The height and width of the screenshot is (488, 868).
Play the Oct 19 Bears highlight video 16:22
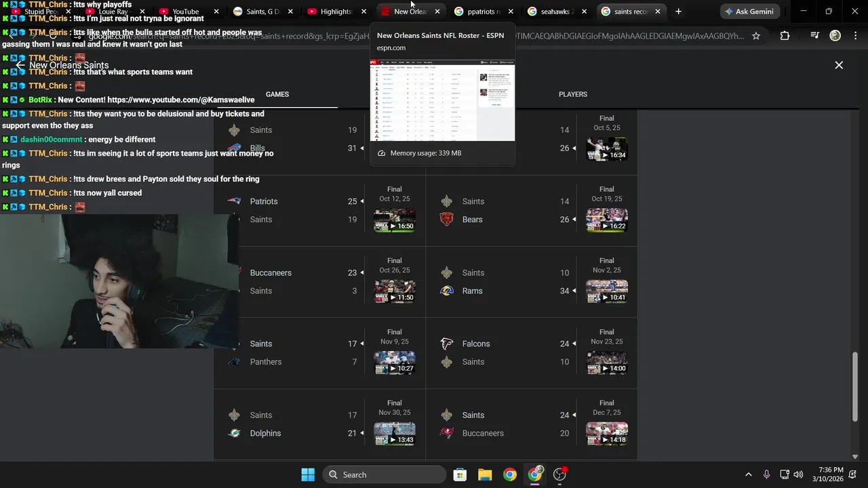(607, 220)
